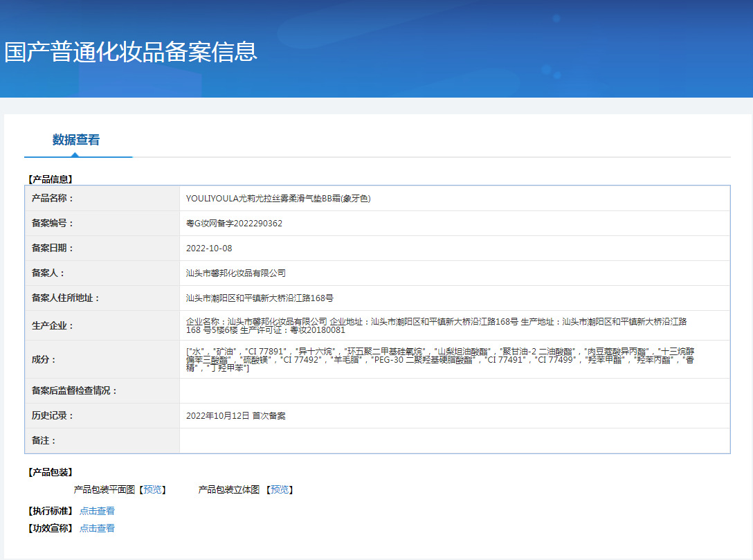Click the 成分 ingredients list text

coord(440,359)
